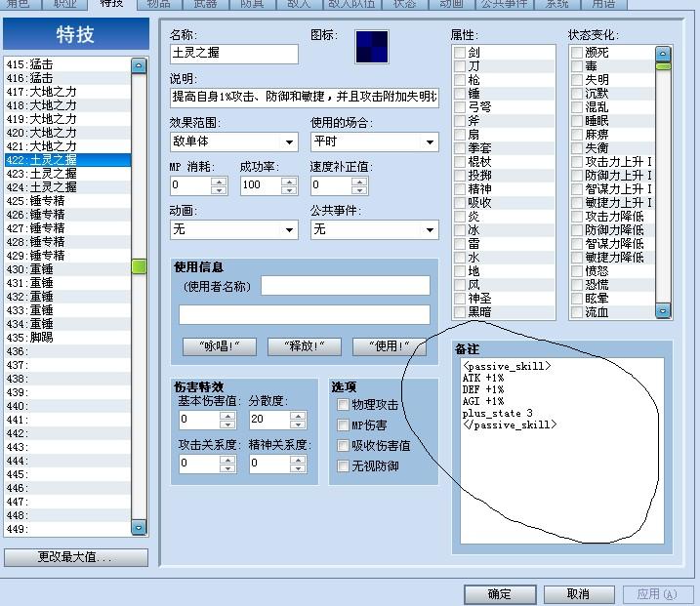Decrease 分散度 with down arrow
Viewport: 700px width, 606px height.
tap(298, 424)
